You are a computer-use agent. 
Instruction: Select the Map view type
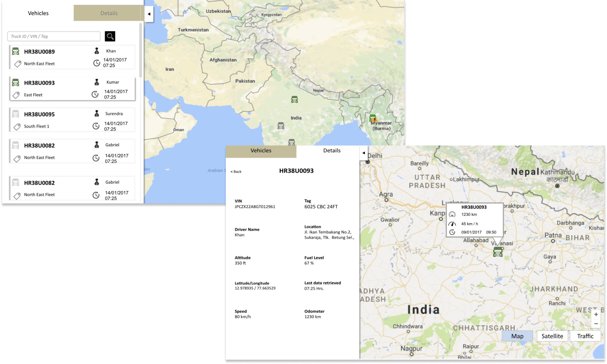click(517, 336)
